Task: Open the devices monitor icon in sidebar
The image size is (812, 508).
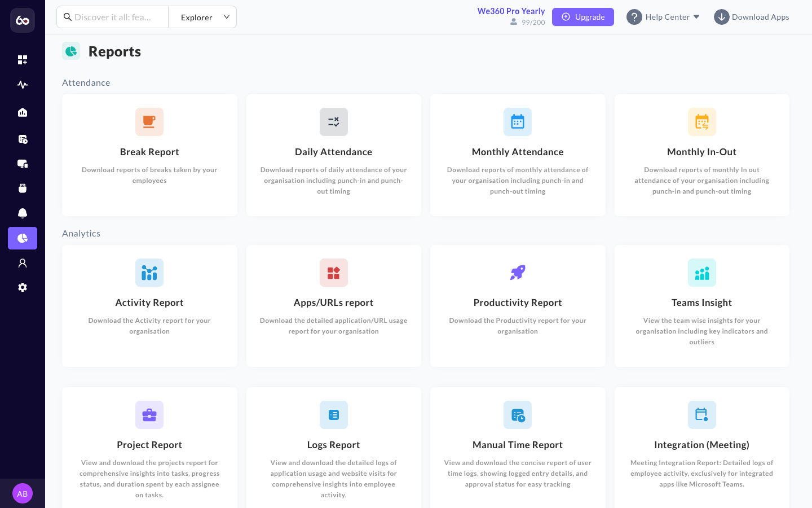Action: point(23,164)
